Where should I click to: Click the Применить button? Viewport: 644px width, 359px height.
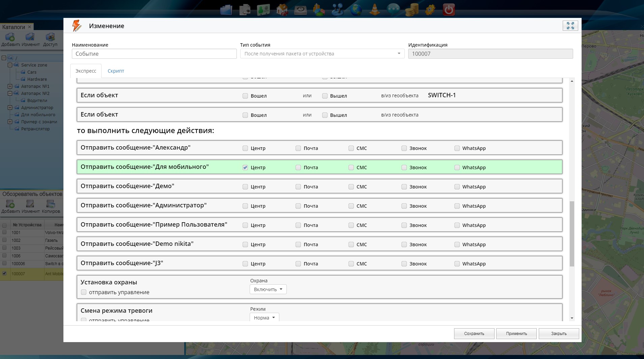point(516,334)
